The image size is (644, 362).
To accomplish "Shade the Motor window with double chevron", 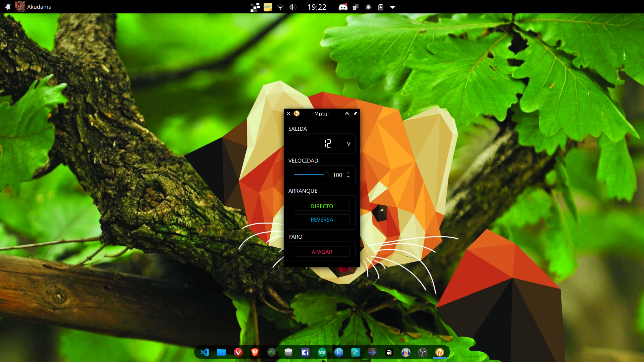I will click(347, 114).
